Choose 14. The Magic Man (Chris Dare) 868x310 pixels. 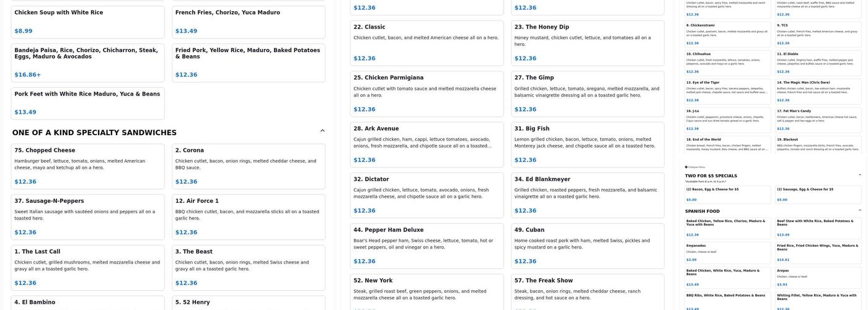pos(818,91)
